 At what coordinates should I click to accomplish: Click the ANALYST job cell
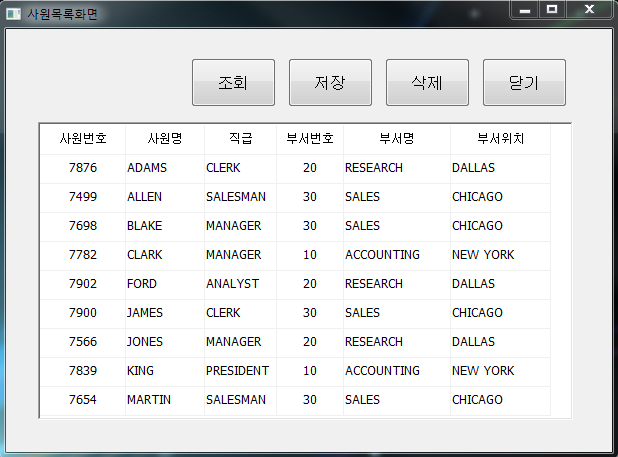click(240, 284)
